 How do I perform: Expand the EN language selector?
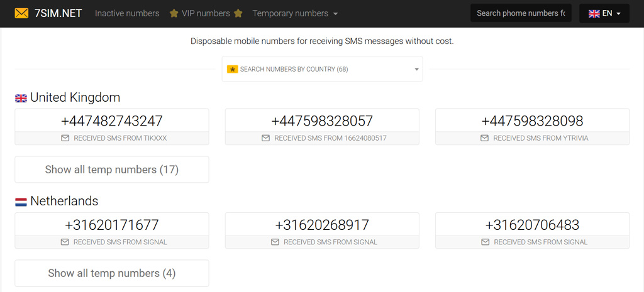(x=604, y=13)
